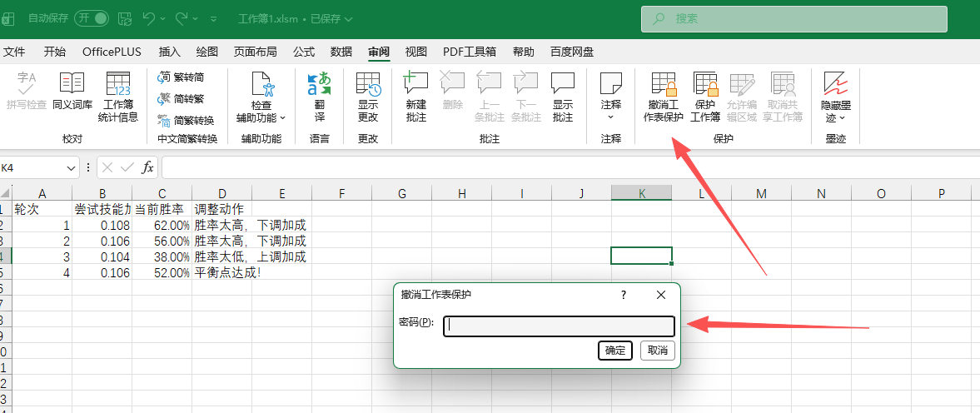Switch to the 视图 tab
The height and width of the screenshot is (413, 980).
coord(415,52)
